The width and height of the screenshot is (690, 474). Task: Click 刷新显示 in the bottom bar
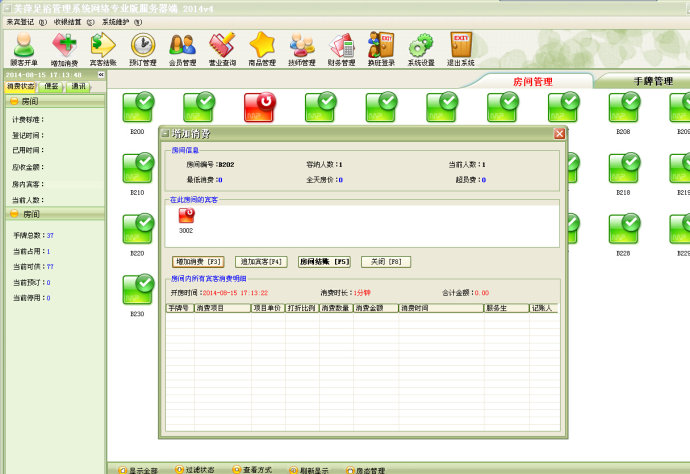309,470
